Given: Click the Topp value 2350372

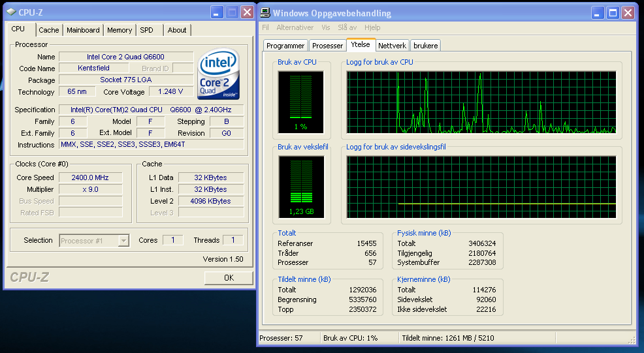Looking at the screenshot, I should click(362, 309).
